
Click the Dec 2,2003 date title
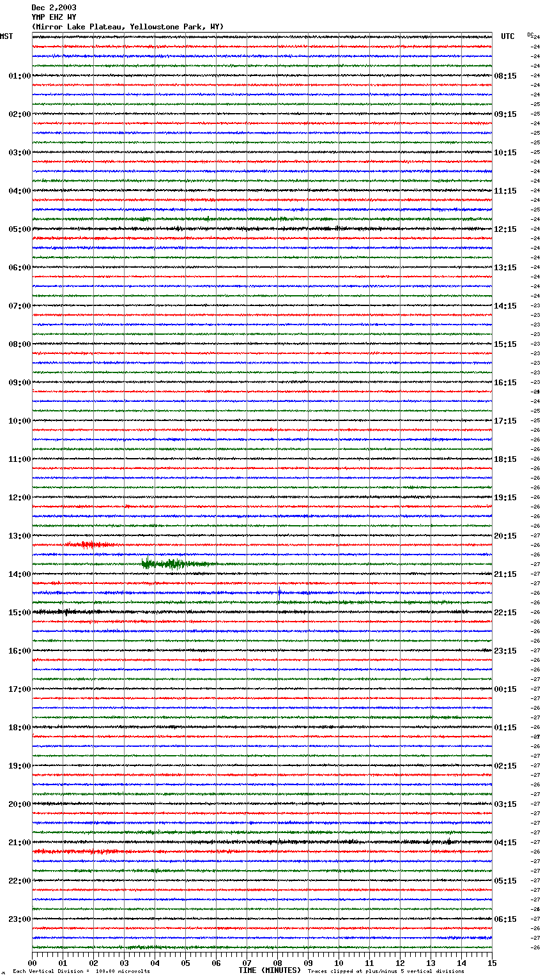[54, 8]
